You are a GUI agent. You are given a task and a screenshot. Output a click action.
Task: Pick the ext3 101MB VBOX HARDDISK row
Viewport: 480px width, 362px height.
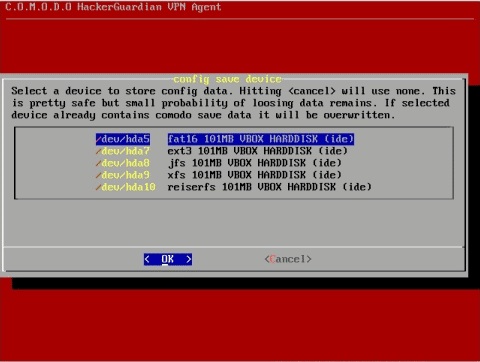click(x=257, y=151)
